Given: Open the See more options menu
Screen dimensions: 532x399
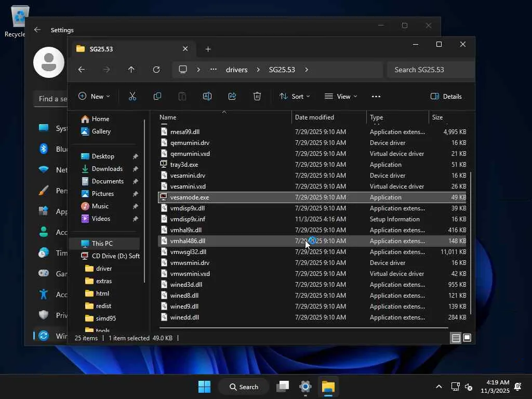Looking at the screenshot, I should [x=376, y=96].
